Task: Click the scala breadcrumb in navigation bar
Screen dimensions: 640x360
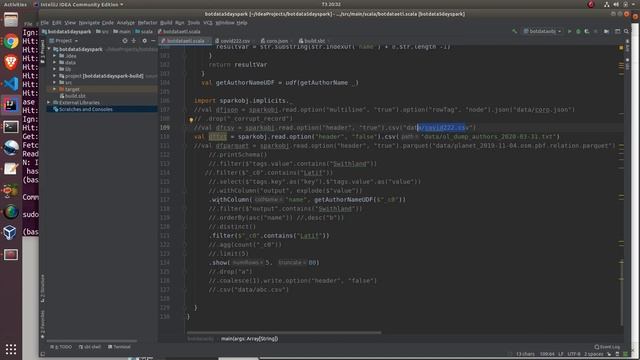Action: 144,31
